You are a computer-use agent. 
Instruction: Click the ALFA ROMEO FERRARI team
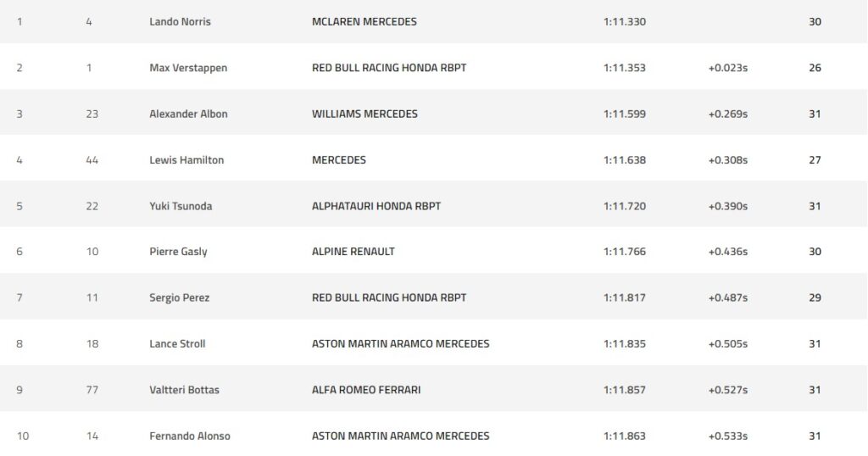(x=366, y=390)
